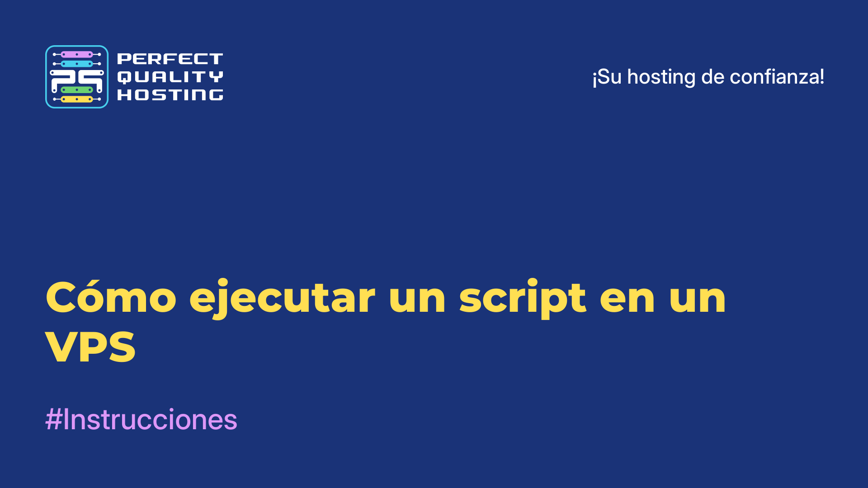Click the teal border frame icon
This screenshot has width=868, height=488.
[x=77, y=77]
